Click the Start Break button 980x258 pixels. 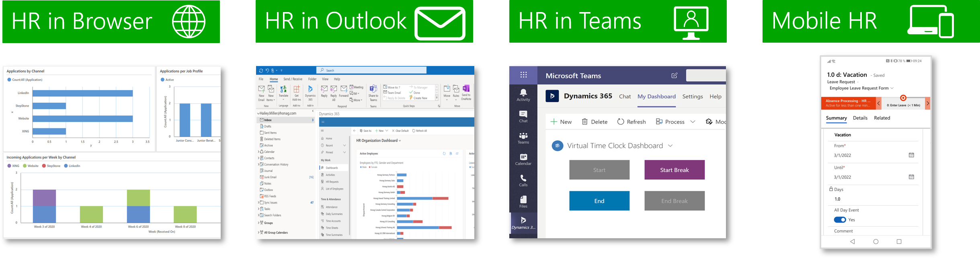click(x=675, y=170)
